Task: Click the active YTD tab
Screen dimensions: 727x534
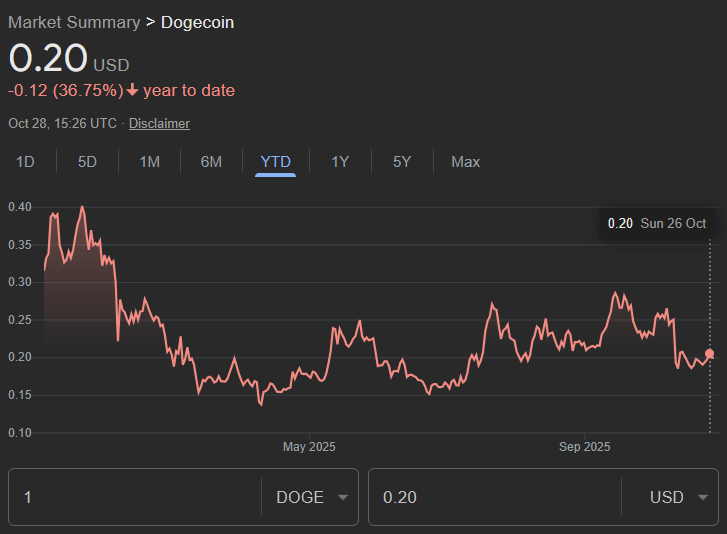Action: tap(275, 161)
